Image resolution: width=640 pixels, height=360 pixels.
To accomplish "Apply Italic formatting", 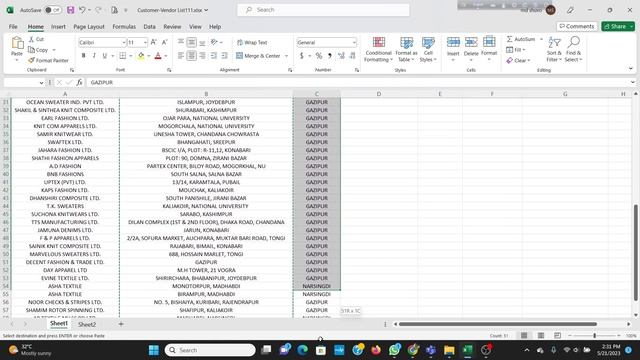I will point(94,56).
